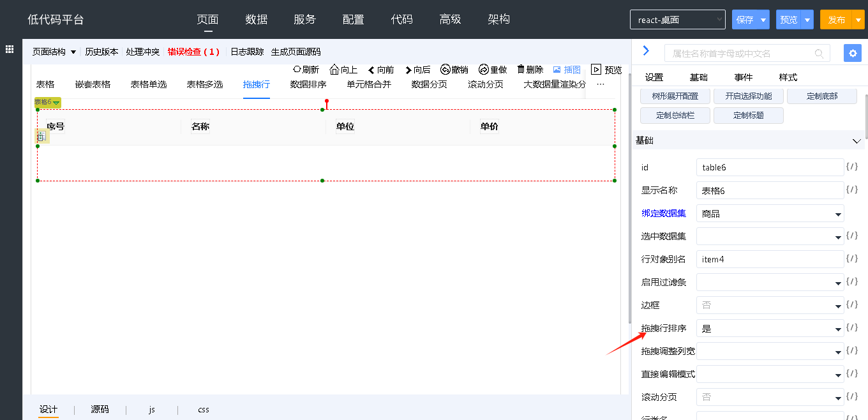The width and height of the screenshot is (868, 420).
Task: Click the 删除 trash icon
Action: click(521, 69)
